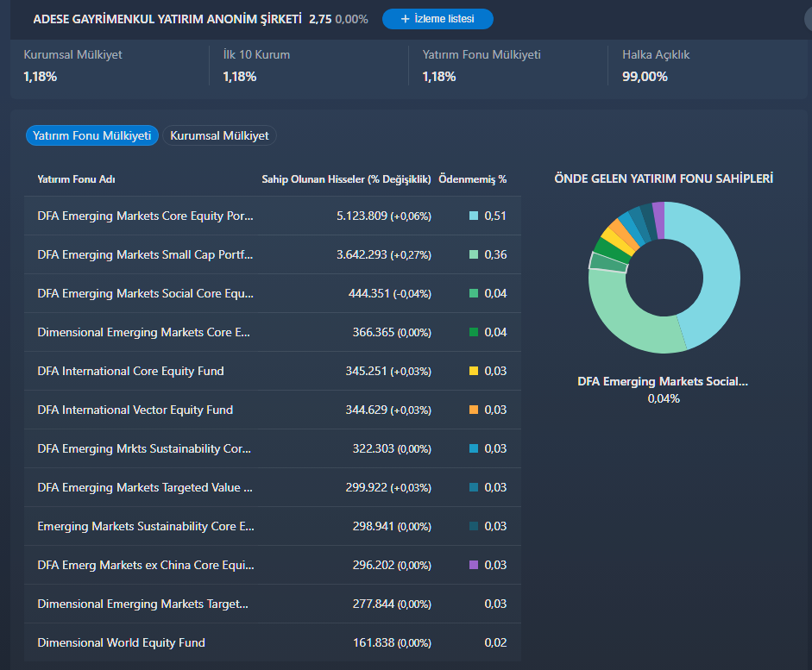Open DFA Emerging Markets Small Cap Portfolio row
The image size is (812, 670).
tap(273, 254)
